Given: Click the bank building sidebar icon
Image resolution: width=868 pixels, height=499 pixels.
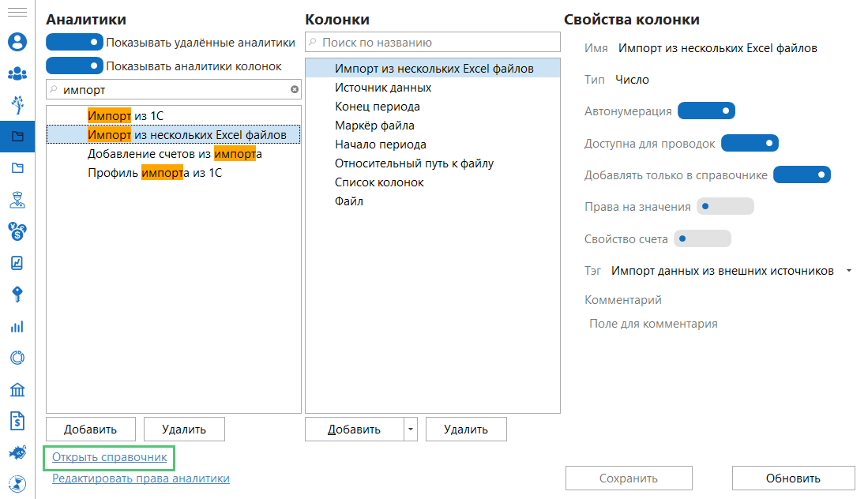Looking at the screenshot, I should pyautogui.click(x=17, y=389).
